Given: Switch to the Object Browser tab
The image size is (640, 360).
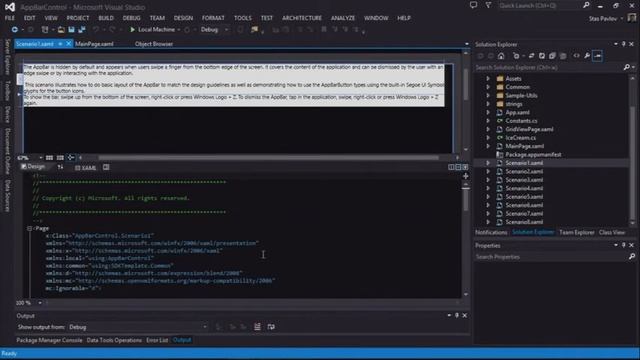Looking at the screenshot, I should 154,44.
